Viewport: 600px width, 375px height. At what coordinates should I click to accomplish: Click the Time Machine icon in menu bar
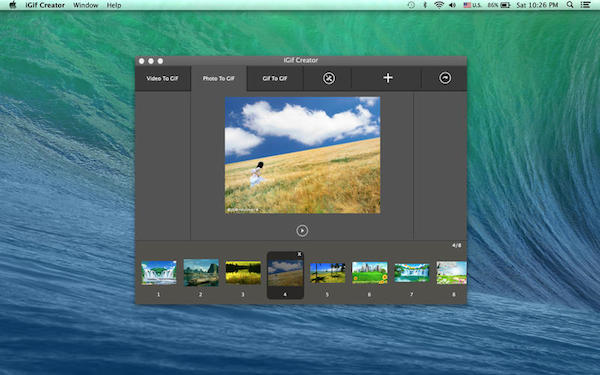pos(411,5)
